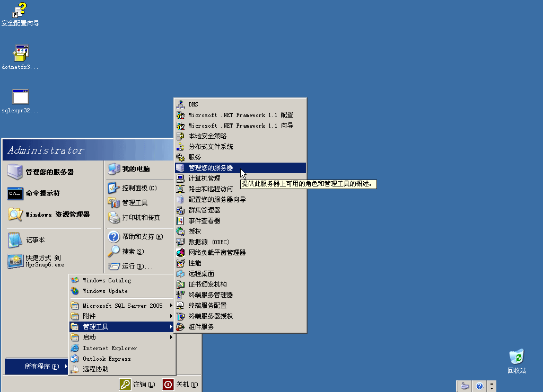The image size is (543, 392).
Task: Open the DNS administrative tool icon
Action: [x=180, y=104]
